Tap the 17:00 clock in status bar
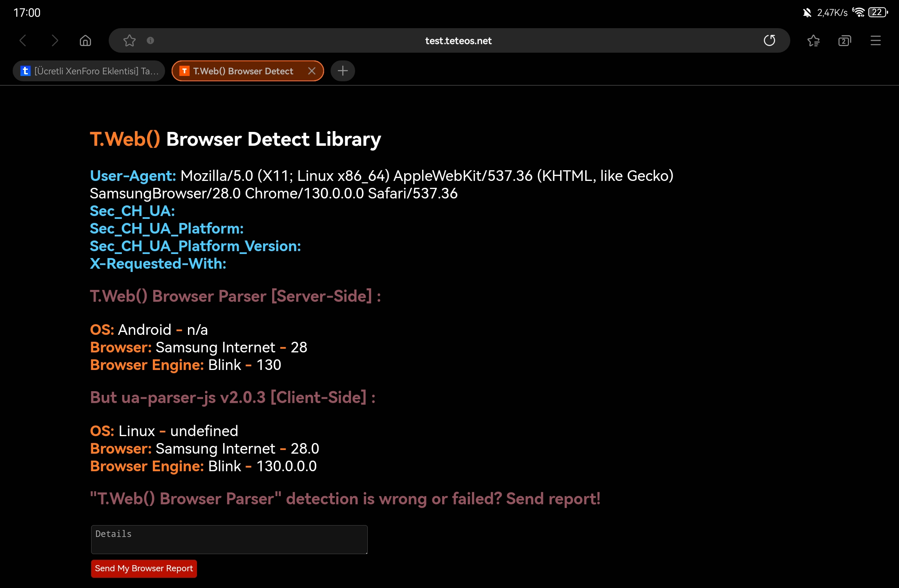The width and height of the screenshot is (899, 588). coord(27,13)
